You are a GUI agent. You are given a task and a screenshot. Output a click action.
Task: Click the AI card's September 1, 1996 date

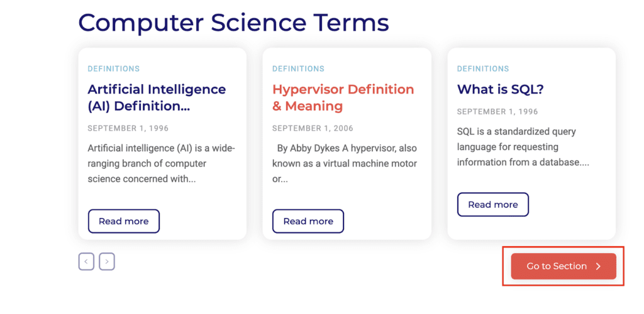tap(128, 129)
